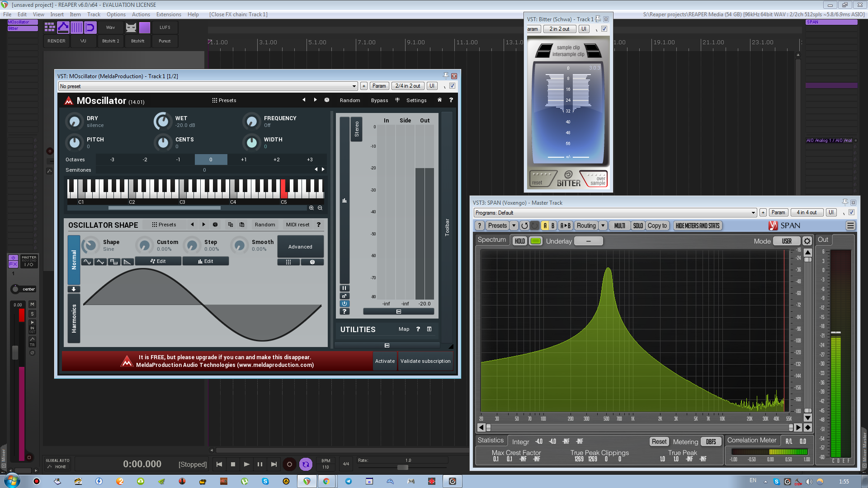Toggle master track mute button

point(32,305)
